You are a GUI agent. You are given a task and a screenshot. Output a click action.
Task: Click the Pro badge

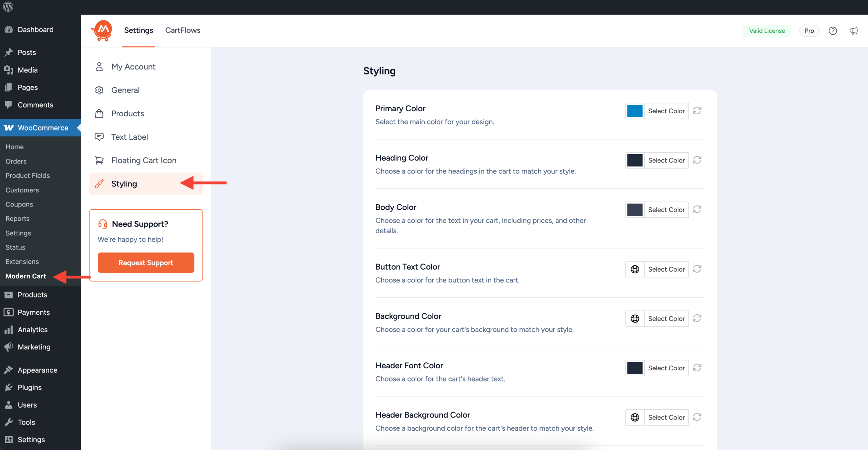(x=809, y=31)
